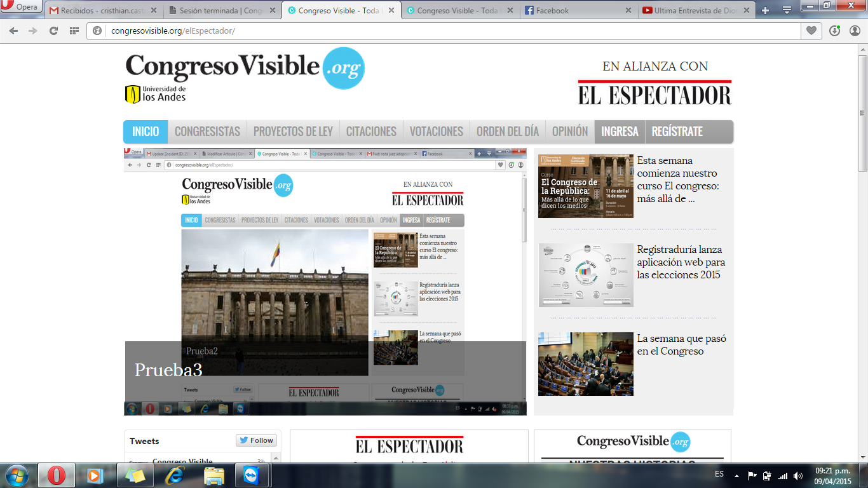Go to INICIO in navigation bar

tap(146, 132)
